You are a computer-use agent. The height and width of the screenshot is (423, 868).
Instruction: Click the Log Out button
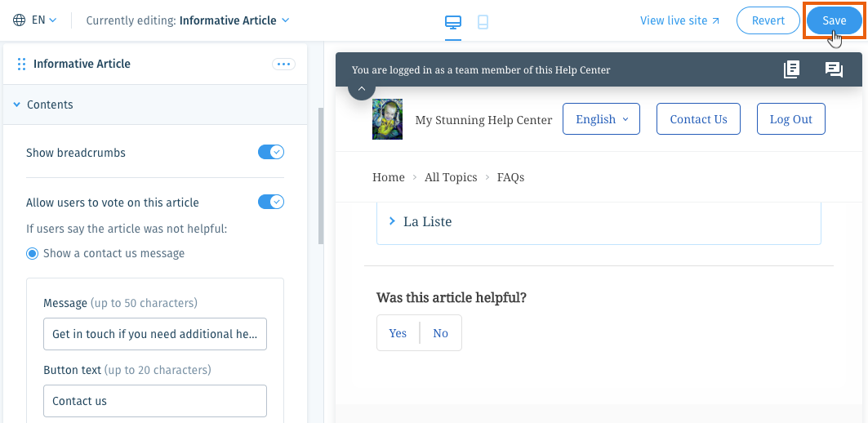point(791,119)
